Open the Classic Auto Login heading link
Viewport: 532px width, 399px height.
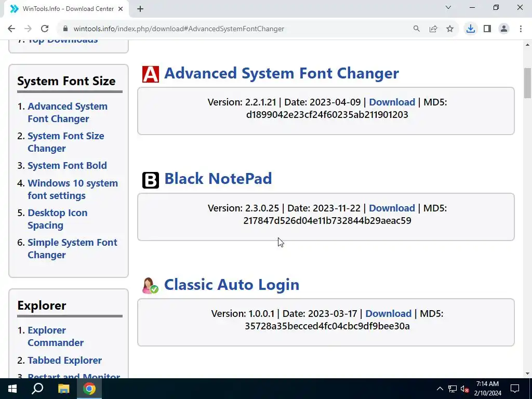click(232, 285)
